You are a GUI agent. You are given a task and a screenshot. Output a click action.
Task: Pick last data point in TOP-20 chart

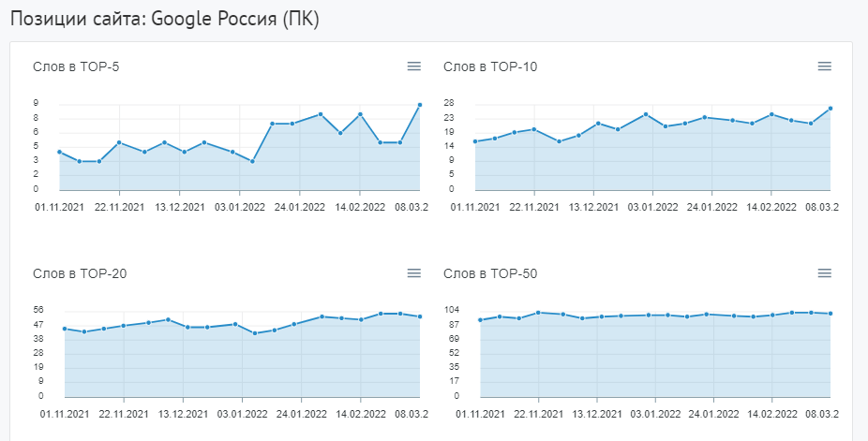(420, 316)
